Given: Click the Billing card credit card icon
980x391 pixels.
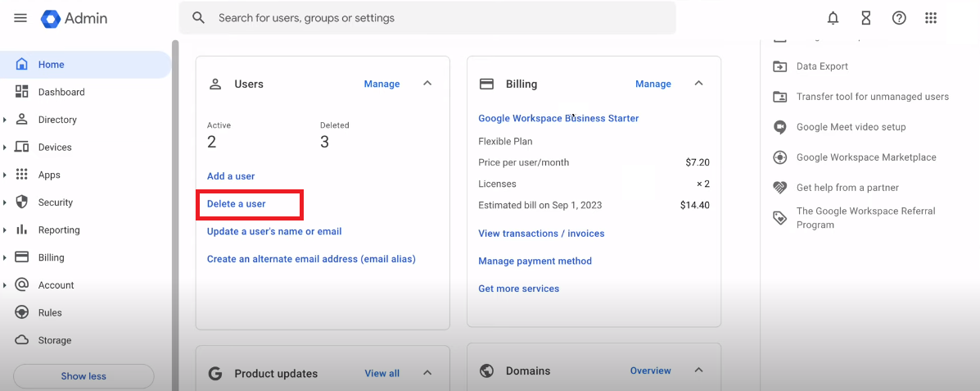Looking at the screenshot, I should [x=486, y=84].
